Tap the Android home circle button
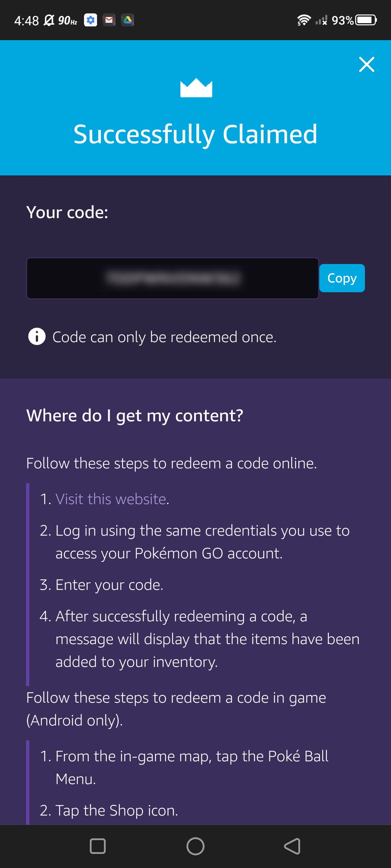This screenshot has width=391, height=868. tap(195, 846)
